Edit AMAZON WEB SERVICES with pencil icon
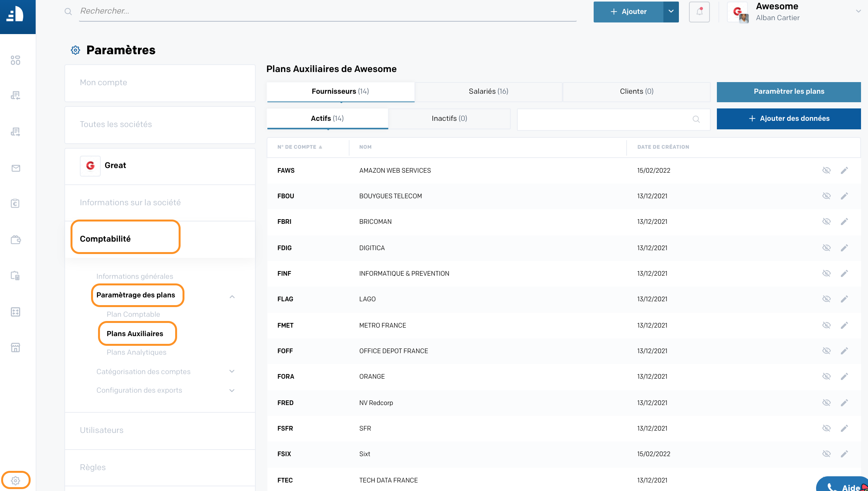The height and width of the screenshot is (491, 868). click(x=844, y=170)
